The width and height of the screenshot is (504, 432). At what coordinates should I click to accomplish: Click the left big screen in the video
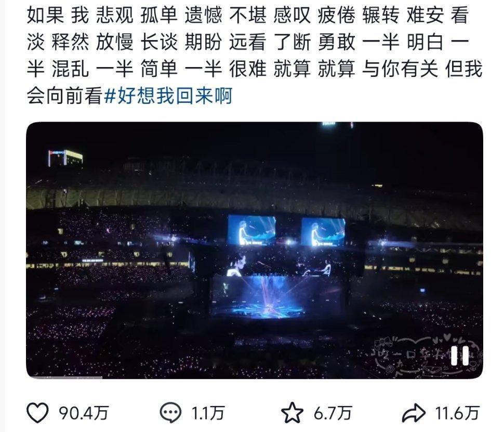pos(251,230)
